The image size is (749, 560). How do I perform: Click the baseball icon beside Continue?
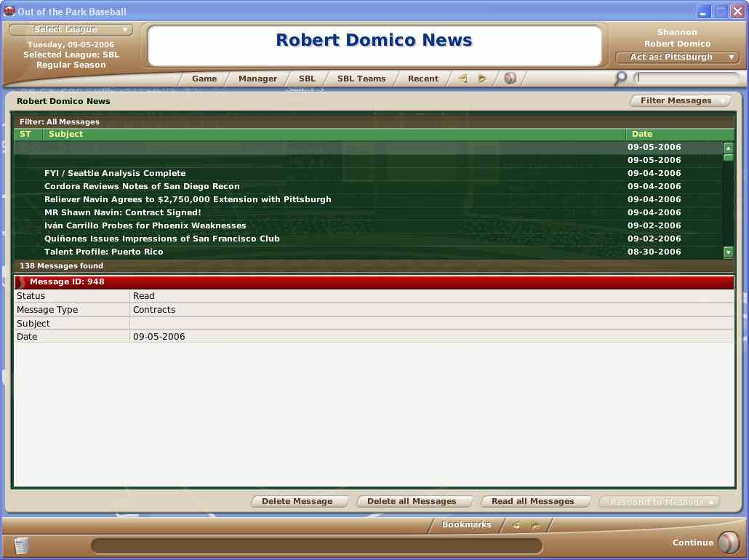pyautogui.click(x=728, y=543)
